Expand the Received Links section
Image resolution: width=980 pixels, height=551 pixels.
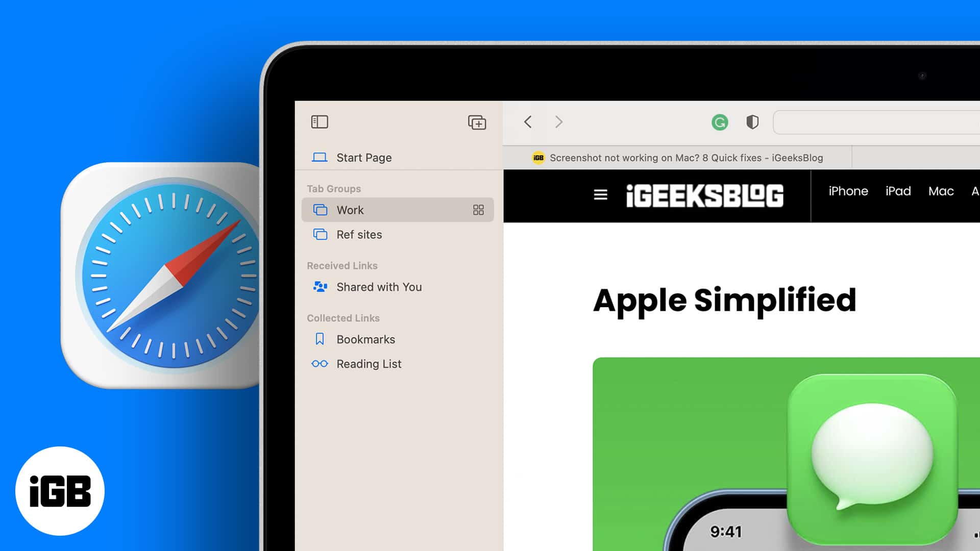click(342, 265)
